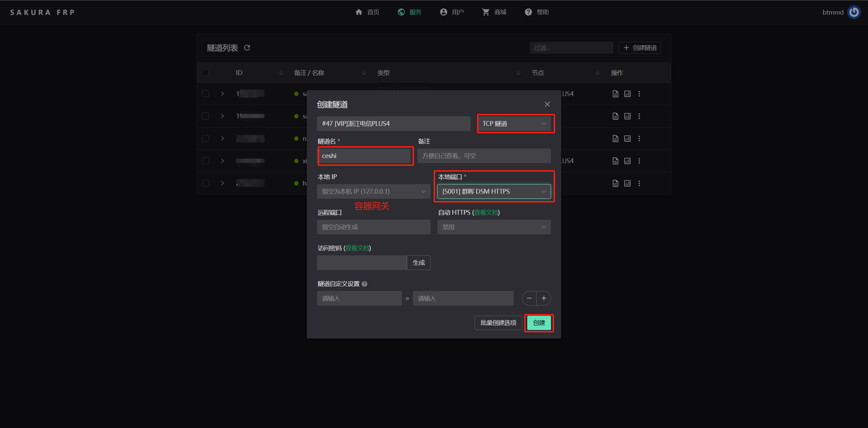868x428 pixels.
Task: Click the 生成 password button
Action: coord(418,262)
